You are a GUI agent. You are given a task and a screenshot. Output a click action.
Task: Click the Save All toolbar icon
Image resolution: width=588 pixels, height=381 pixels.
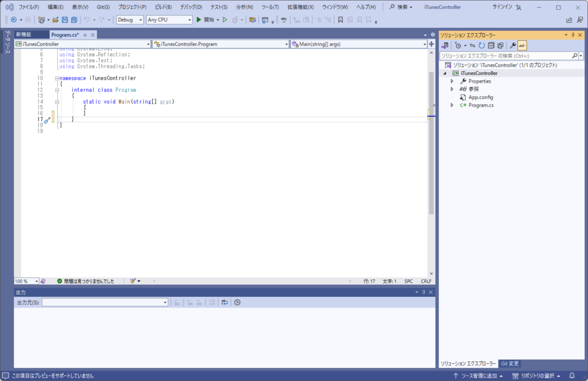[73, 20]
